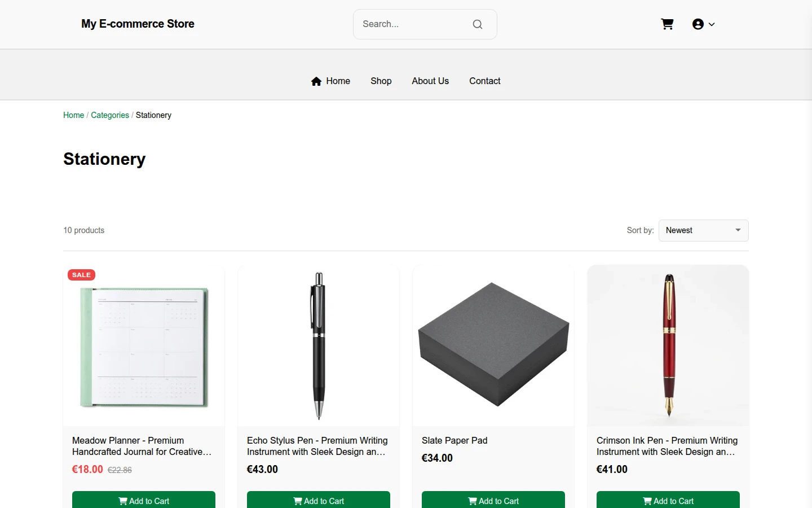Click cart icon on Echo Stylus Pen button

298,501
